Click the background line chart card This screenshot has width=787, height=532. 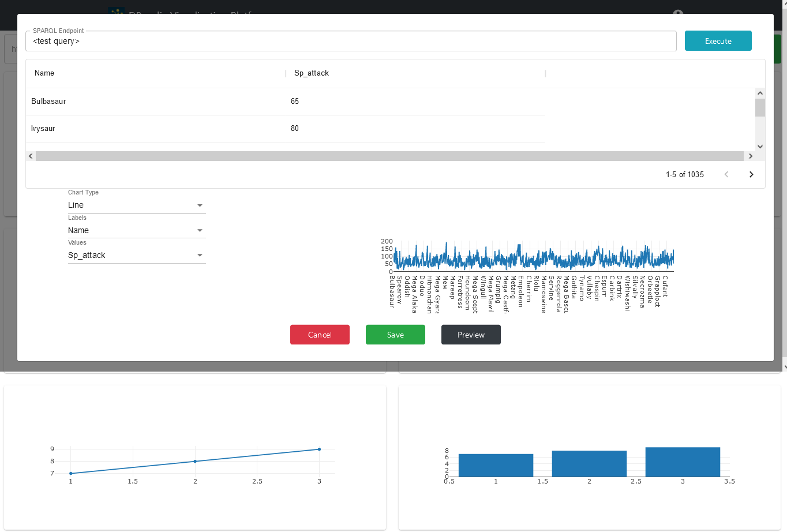[x=195, y=458]
